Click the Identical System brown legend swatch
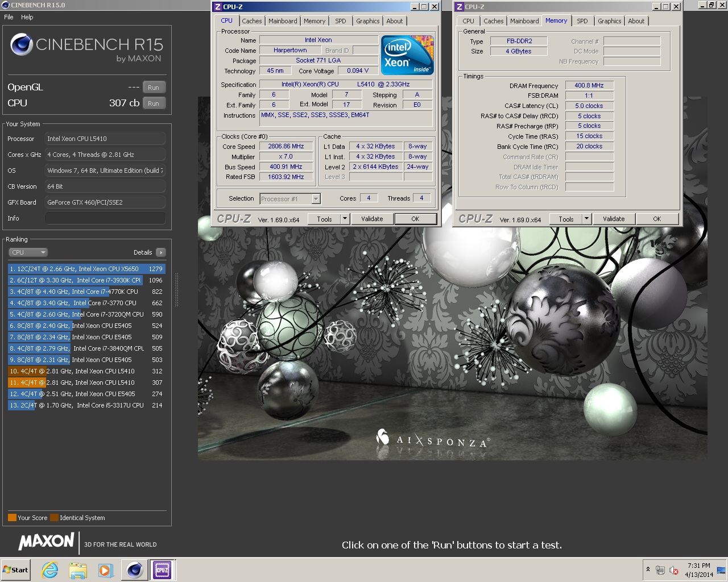Image resolution: width=728 pixels, height=582 pixels. (54, 518)
